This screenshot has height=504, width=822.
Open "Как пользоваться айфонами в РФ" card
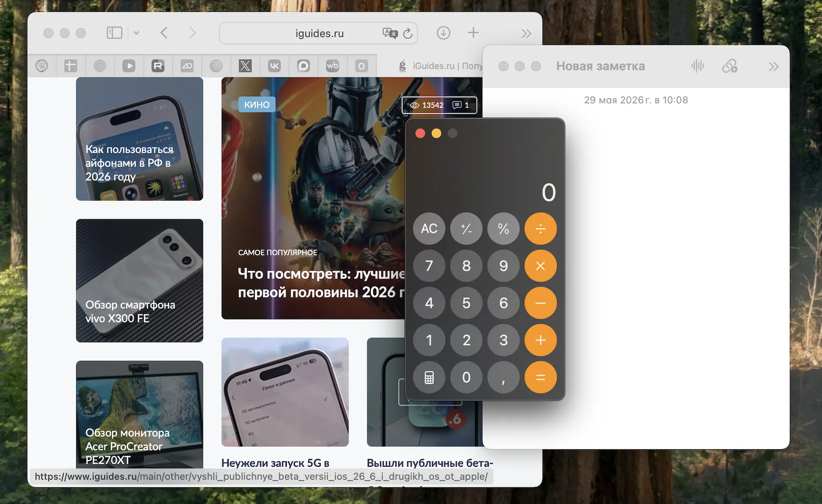coord(140,139)
